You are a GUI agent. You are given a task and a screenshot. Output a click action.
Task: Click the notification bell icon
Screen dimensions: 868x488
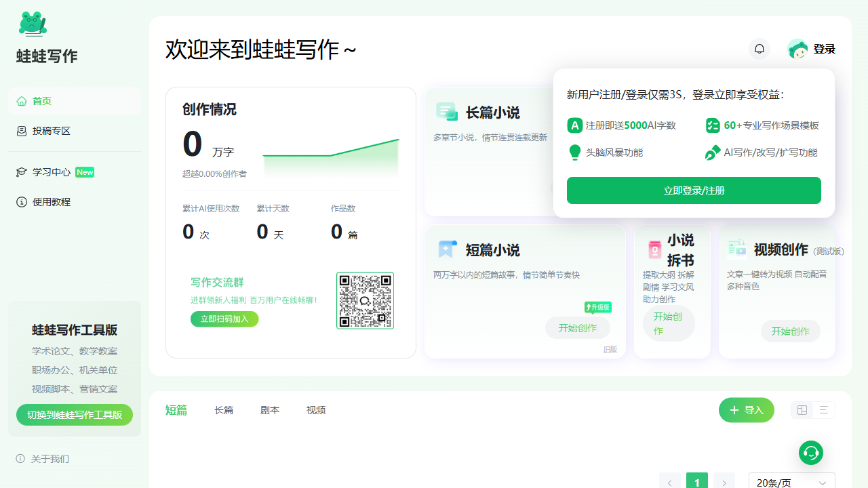click(759, 49)
